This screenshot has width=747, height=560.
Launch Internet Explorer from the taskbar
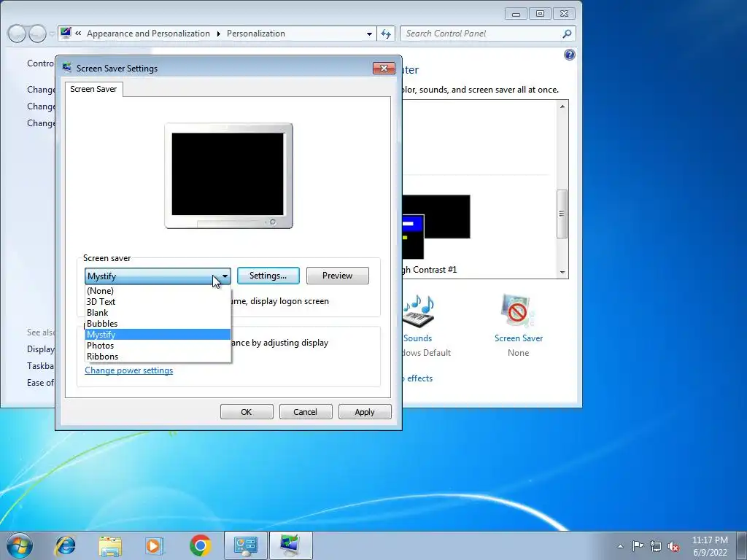point(65,545)
